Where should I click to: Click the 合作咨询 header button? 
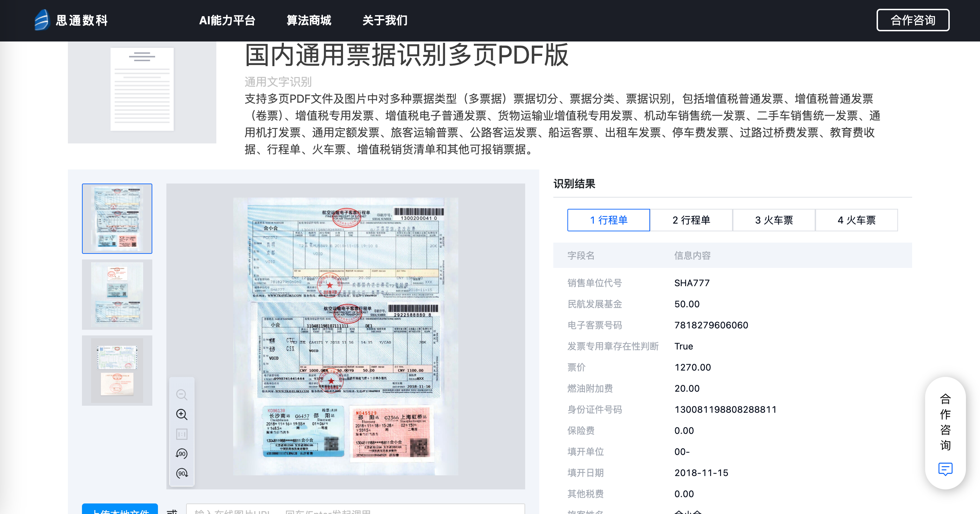tap(912, 20)
